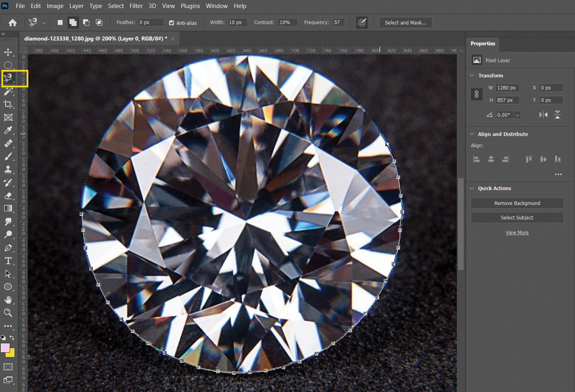Open the Layer menu

(76, 6)
